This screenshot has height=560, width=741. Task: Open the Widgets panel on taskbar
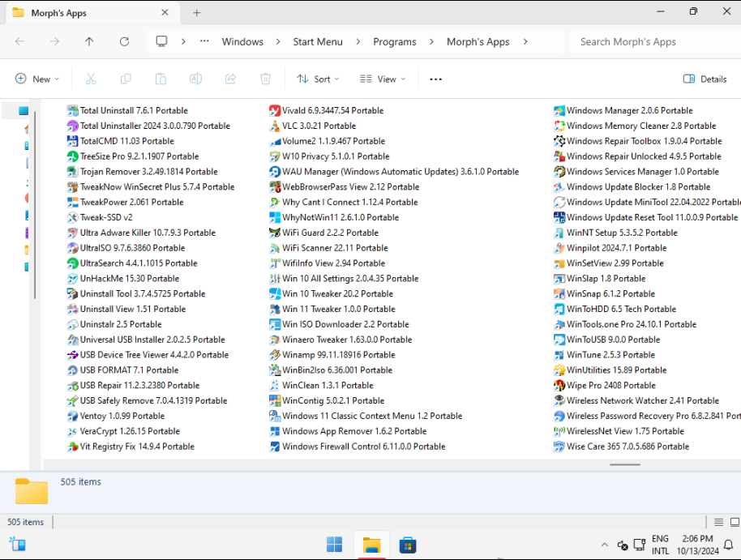(x=17, y=545)
